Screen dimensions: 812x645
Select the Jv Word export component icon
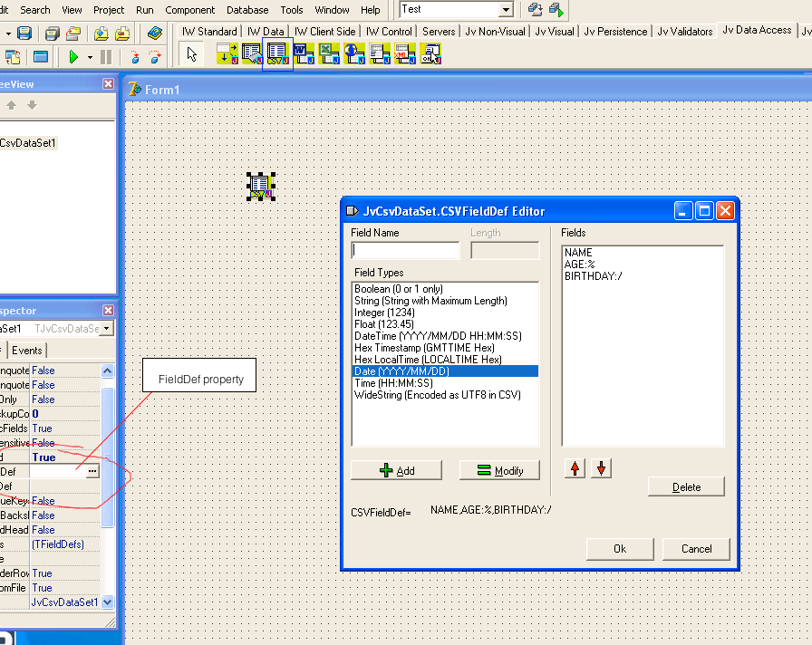point(304,53)
